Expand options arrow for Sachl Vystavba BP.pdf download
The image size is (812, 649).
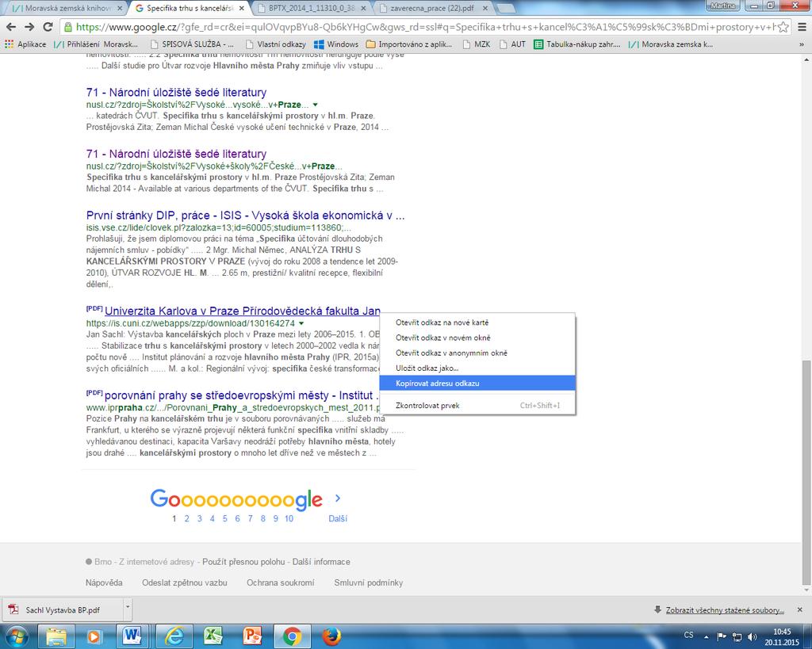[128, 610]
